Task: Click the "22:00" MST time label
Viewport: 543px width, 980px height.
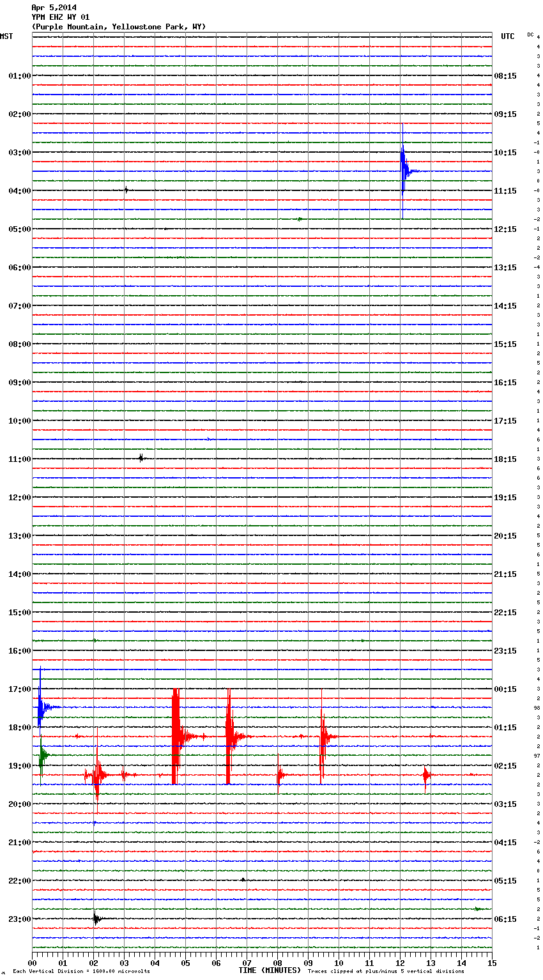Action: click(x=20, y=881)
